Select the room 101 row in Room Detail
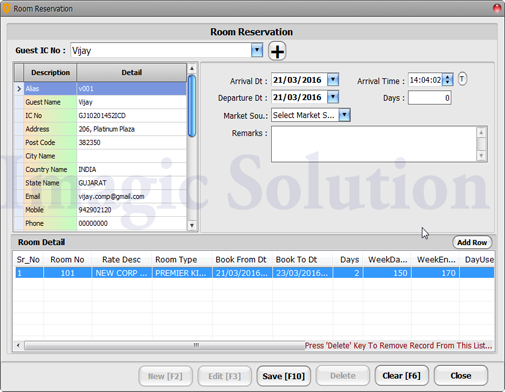 pyautogui.click(x=255, y=273)
